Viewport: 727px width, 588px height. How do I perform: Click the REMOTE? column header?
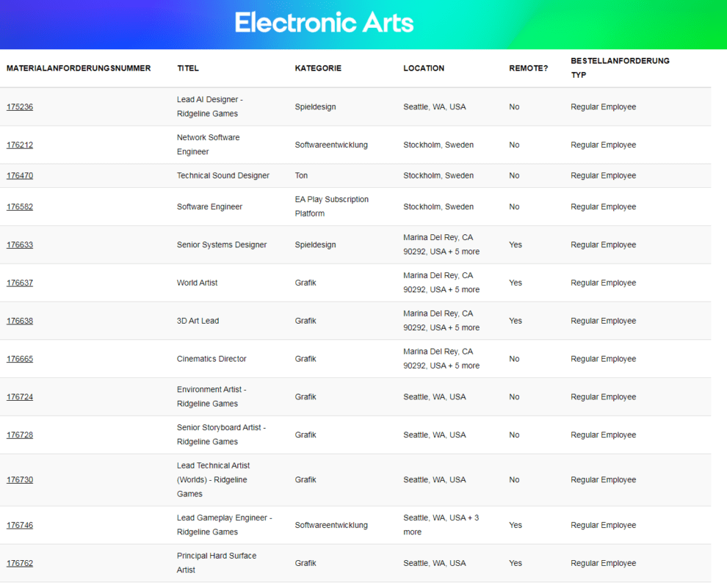[529, 68]
